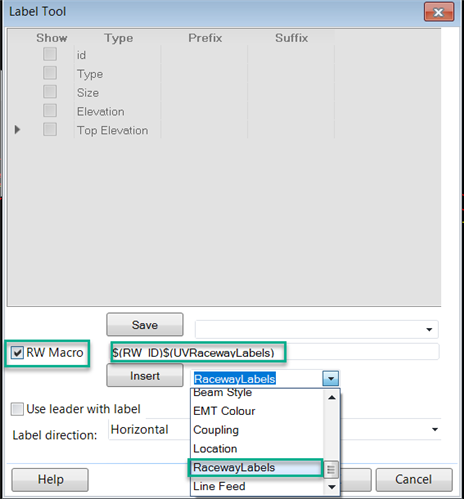
Task: Click the Save button
Action: tap(145, 324)
